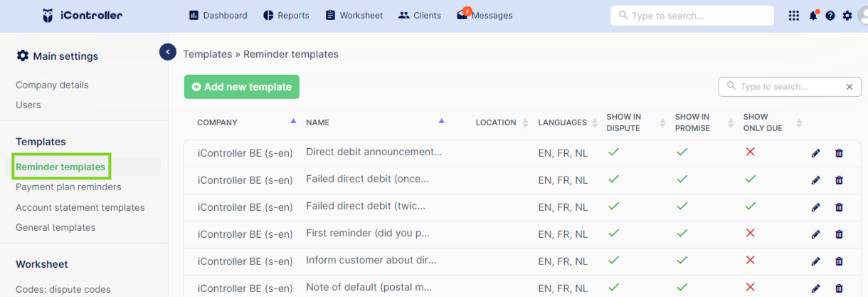Open Users settings

tap(28, 105)
